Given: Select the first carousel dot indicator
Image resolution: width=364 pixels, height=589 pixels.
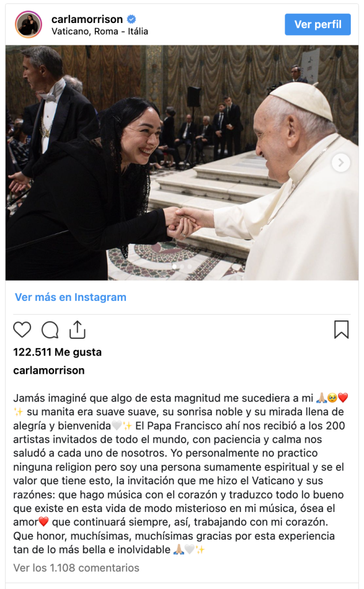Looking at the screenshot, I should pos(175,266).
